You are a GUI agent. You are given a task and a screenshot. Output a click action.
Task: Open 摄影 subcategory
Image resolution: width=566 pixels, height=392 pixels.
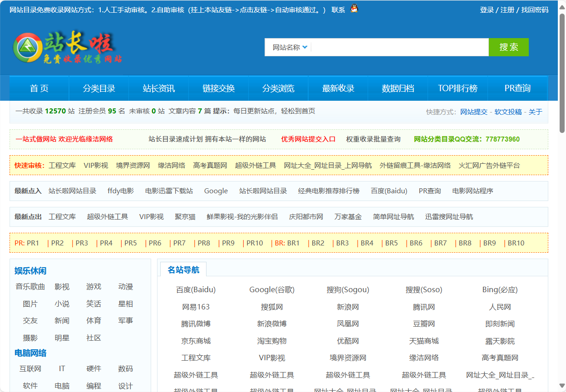tap(30, 338)
